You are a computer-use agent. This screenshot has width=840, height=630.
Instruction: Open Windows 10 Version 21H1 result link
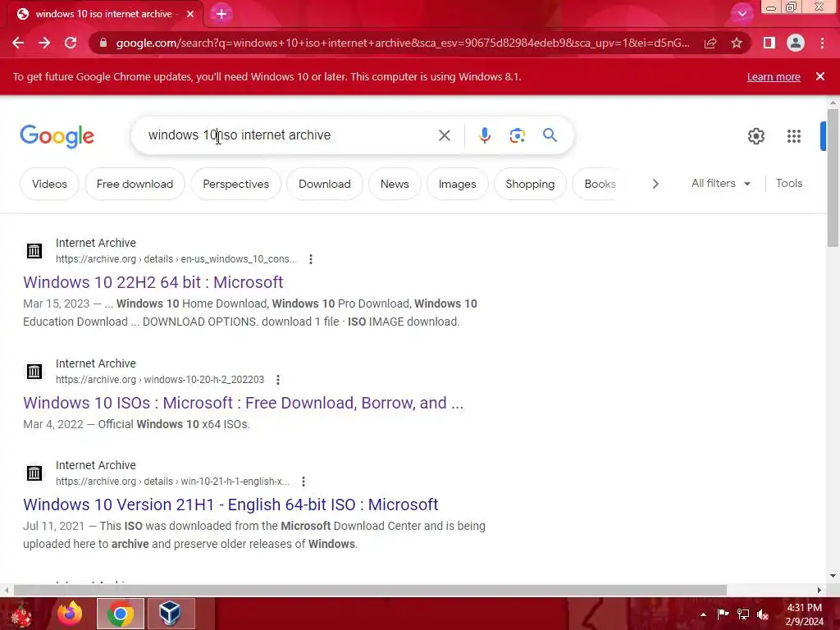pyautogui.click(x=231, y=504)
